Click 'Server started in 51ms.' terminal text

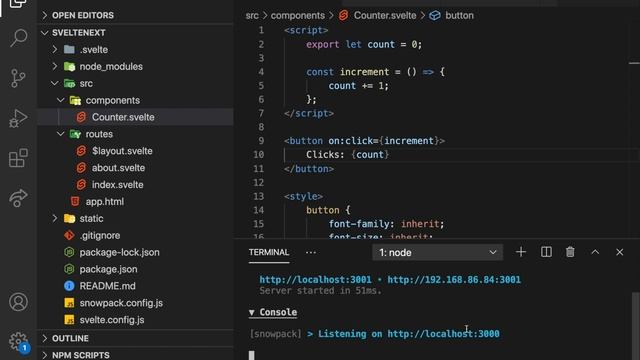coord(320,291)
